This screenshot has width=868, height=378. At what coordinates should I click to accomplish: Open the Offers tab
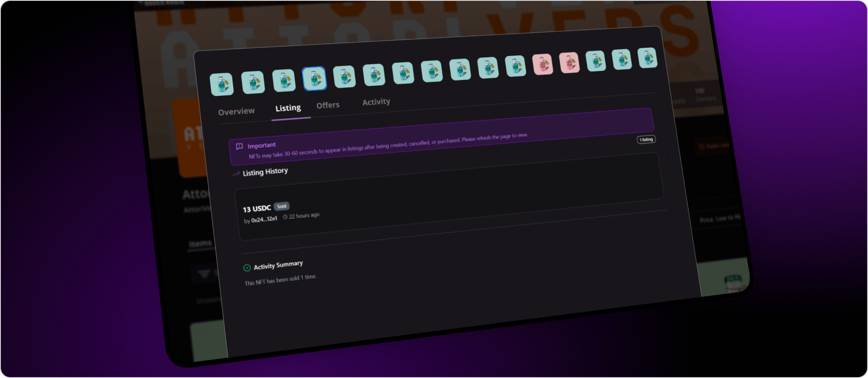coord(328,105)
